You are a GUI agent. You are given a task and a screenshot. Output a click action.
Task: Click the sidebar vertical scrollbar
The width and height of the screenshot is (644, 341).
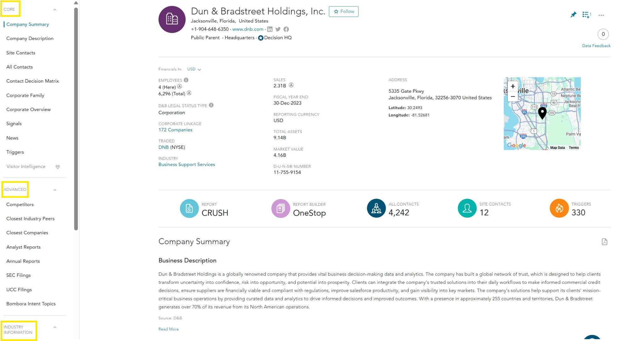(76, 119)
